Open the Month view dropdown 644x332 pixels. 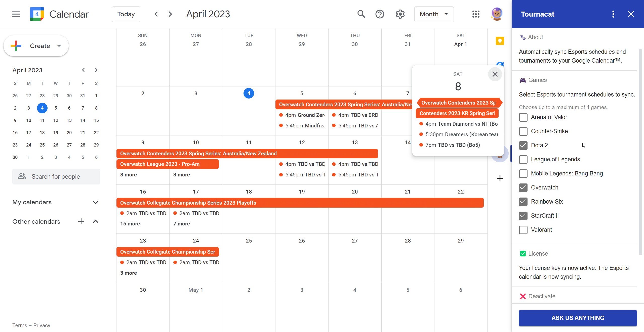433,14
